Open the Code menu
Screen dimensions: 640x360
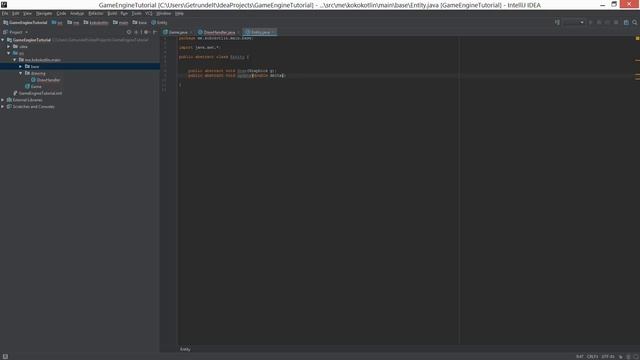[x=61, y=13]
